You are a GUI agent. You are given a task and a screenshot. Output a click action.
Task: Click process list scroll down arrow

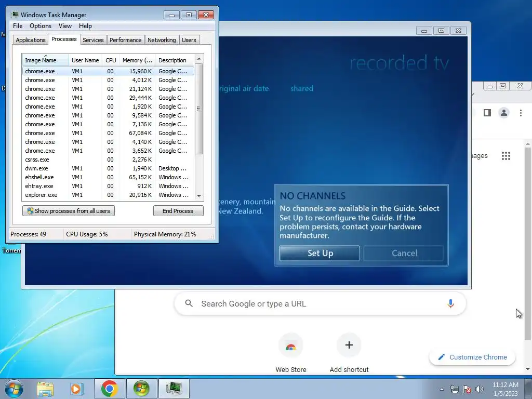click(199, 196)
